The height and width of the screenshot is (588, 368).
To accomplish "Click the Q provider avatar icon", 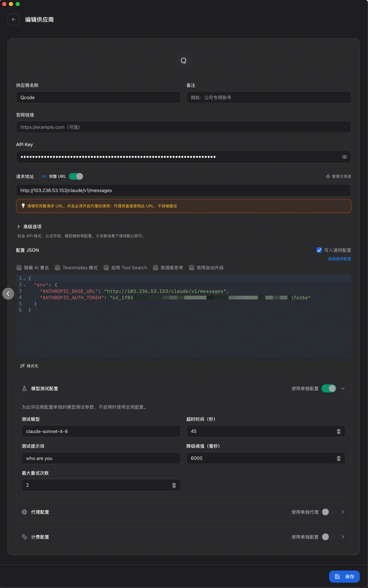I will coord(183,60).
